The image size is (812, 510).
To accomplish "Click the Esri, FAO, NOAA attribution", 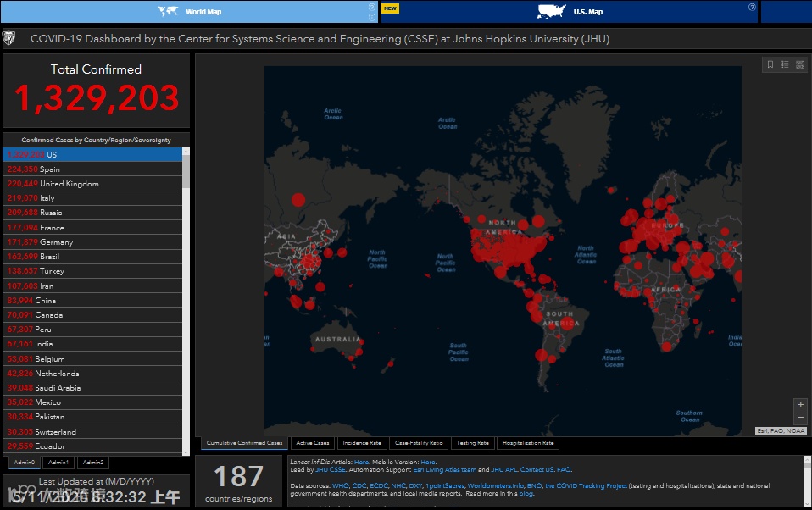I will [781, 430].
